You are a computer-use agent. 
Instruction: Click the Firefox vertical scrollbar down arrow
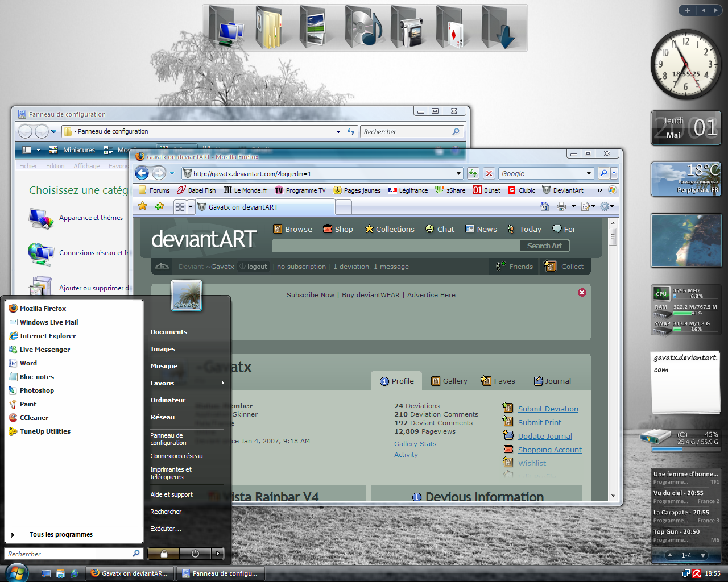pyautogui.click(x=613, y=496)
